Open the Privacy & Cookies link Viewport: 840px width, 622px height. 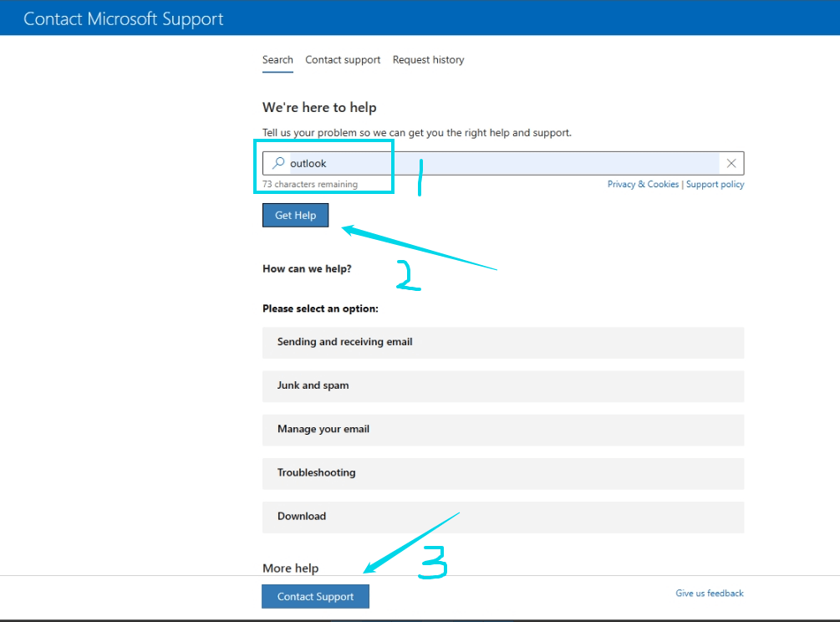pos(643,184)
